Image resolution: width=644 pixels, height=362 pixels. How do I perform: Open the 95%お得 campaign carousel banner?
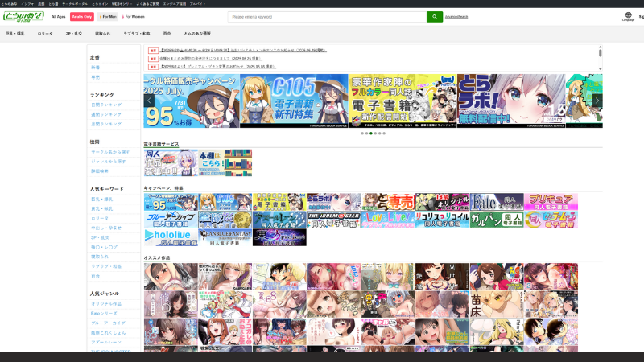coord(192,101)
